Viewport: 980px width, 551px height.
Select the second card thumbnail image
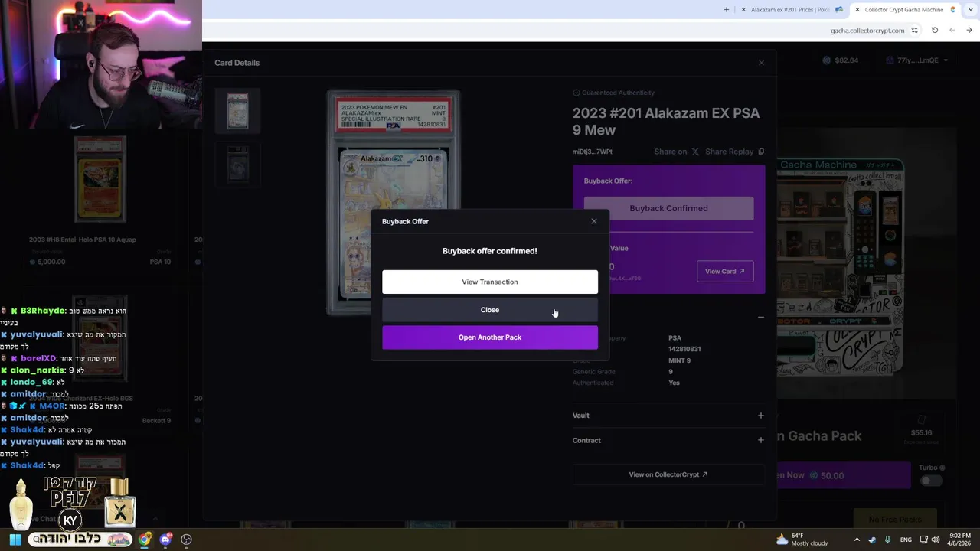(x=237, y=164)
